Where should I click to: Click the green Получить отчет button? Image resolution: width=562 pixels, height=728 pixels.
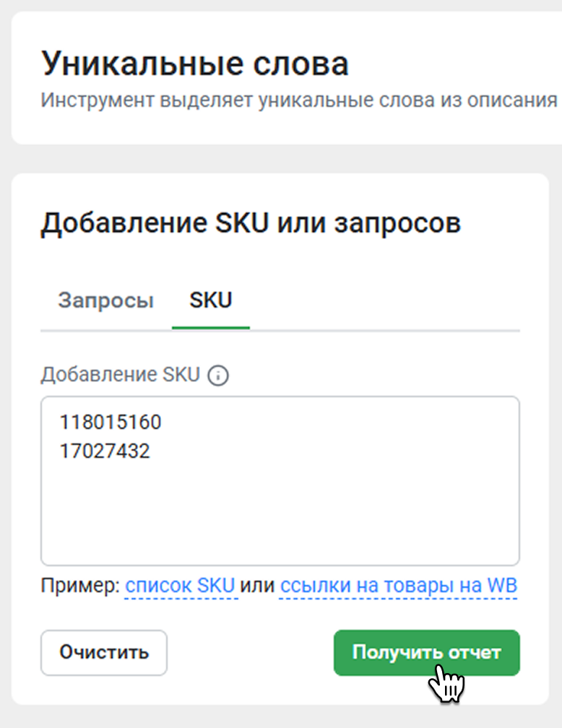426,653
